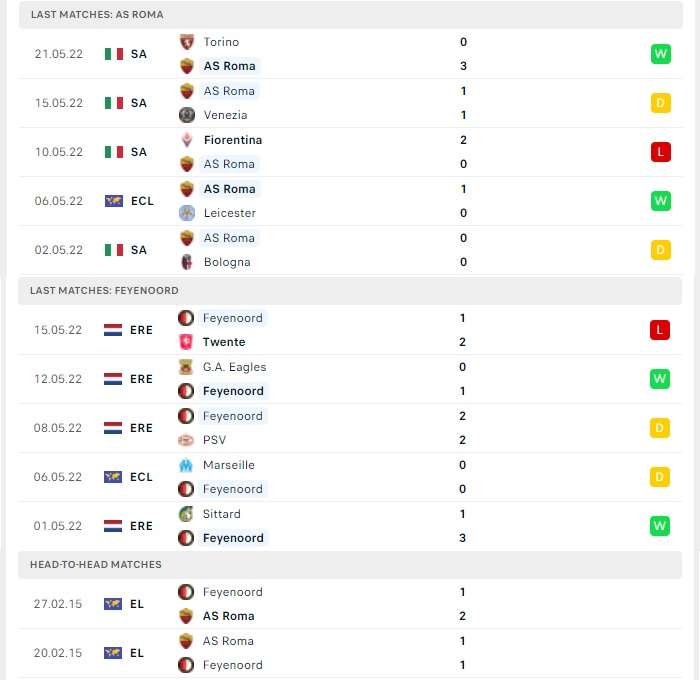
Task: Click the red L badge for Twente match
Action: [x=660, y=330]
